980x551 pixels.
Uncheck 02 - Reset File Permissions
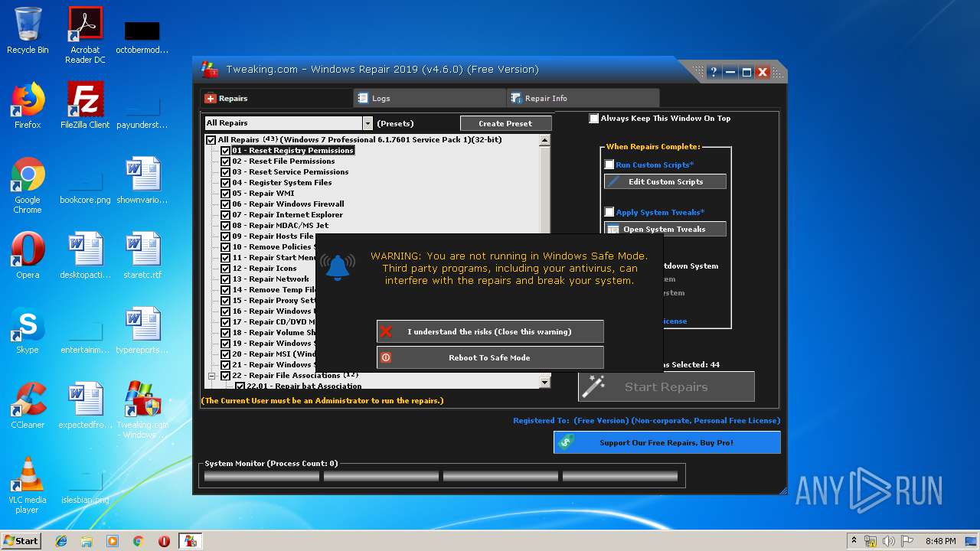[225, 161]
